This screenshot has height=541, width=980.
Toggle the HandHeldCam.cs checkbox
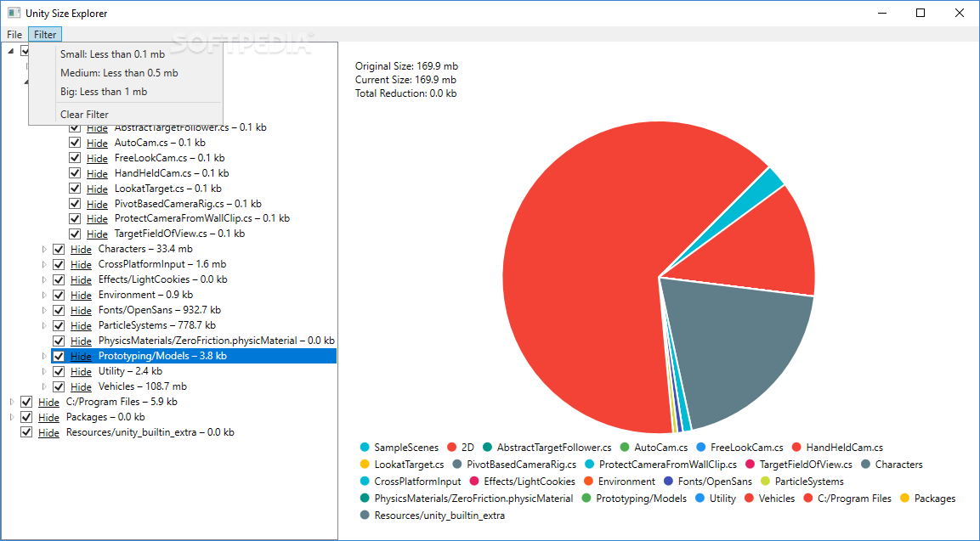[75, 173]
